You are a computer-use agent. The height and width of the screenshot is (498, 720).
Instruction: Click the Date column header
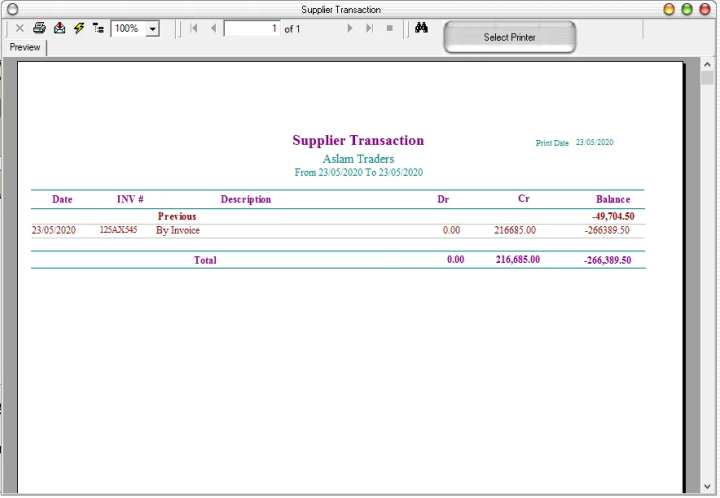pyautogui.click(x=62, y=199)
